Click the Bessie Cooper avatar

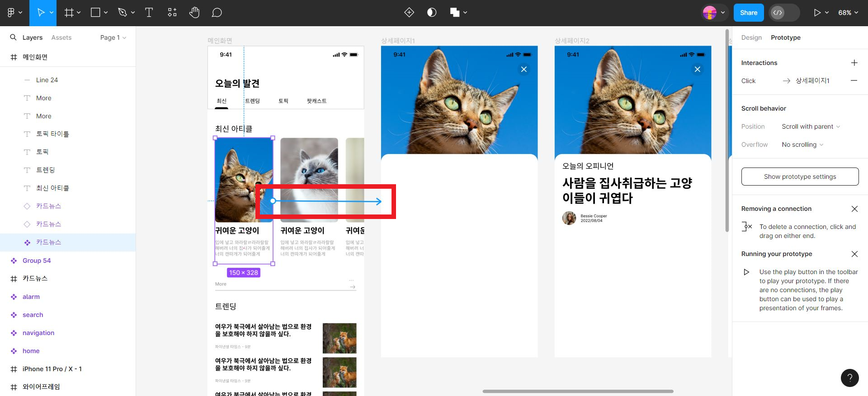[x=569, y=218]
